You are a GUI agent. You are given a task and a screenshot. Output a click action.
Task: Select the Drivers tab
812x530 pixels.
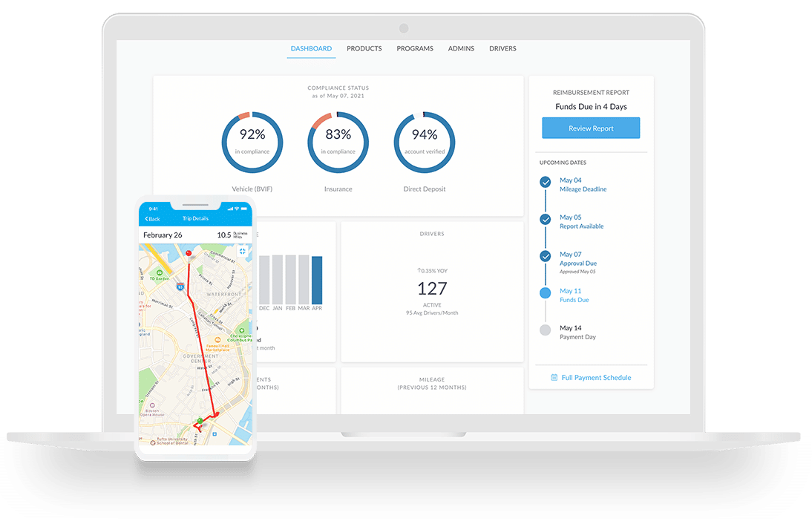click(x=502, y=49)
